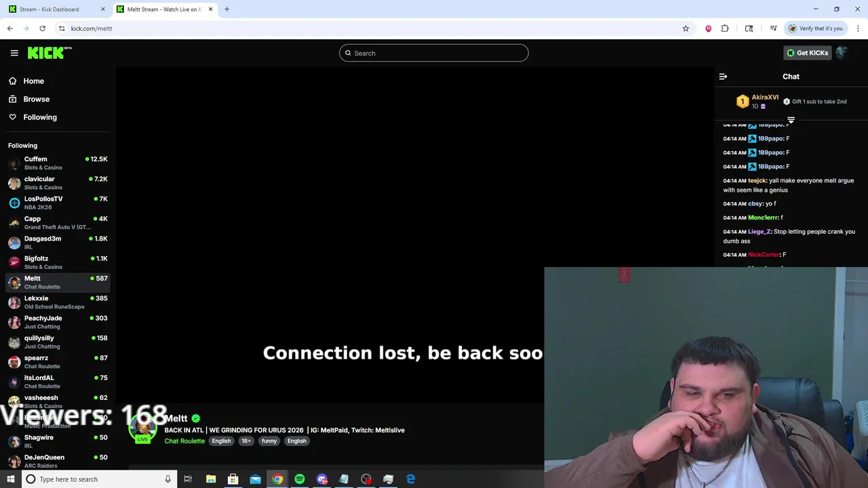Open Microsoft Edge from the taskbar
This screenshot has height=488, width=868.
411,479
